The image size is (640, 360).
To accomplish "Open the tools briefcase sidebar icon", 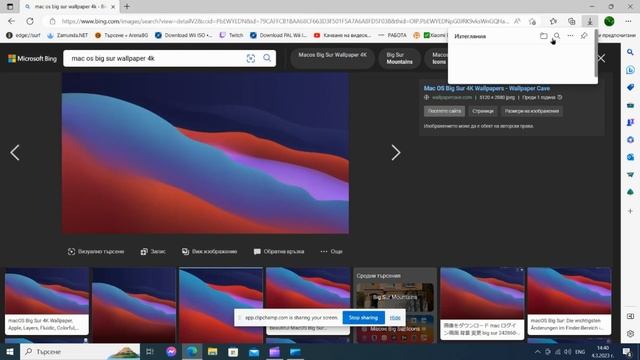I will point(630,105).
